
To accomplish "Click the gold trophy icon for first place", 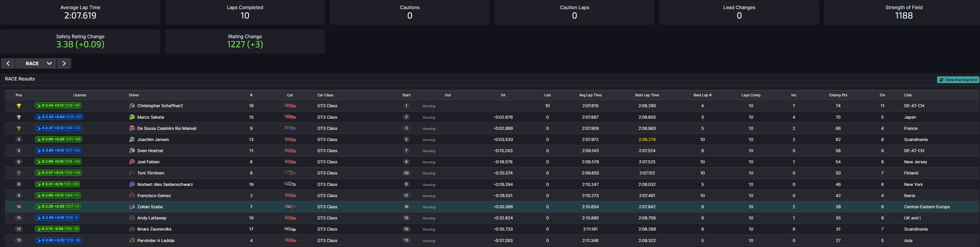I will click(19, 106).
